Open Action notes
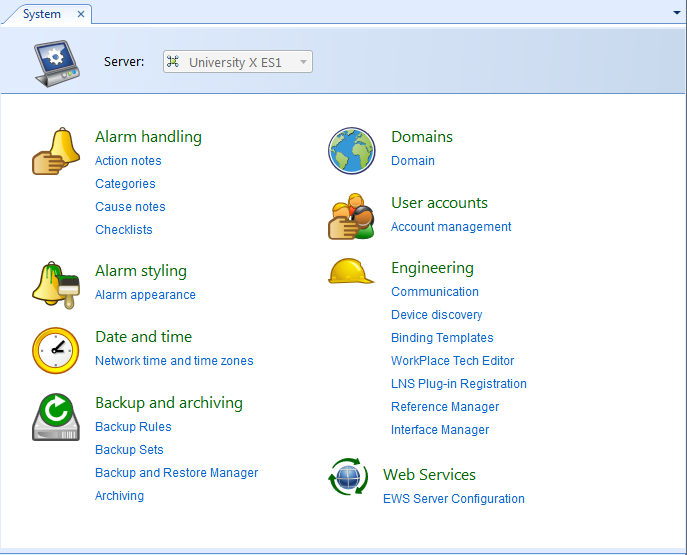Image resolution: width=687 pixels, height=555 pixels. click(128, 161)
